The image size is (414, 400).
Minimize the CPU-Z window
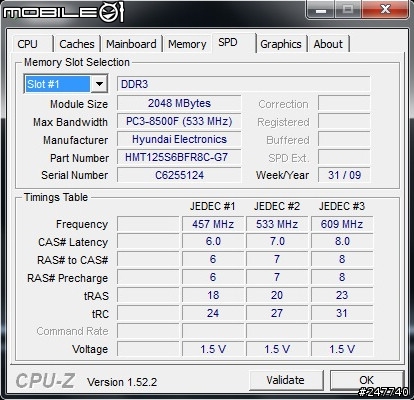321,10
